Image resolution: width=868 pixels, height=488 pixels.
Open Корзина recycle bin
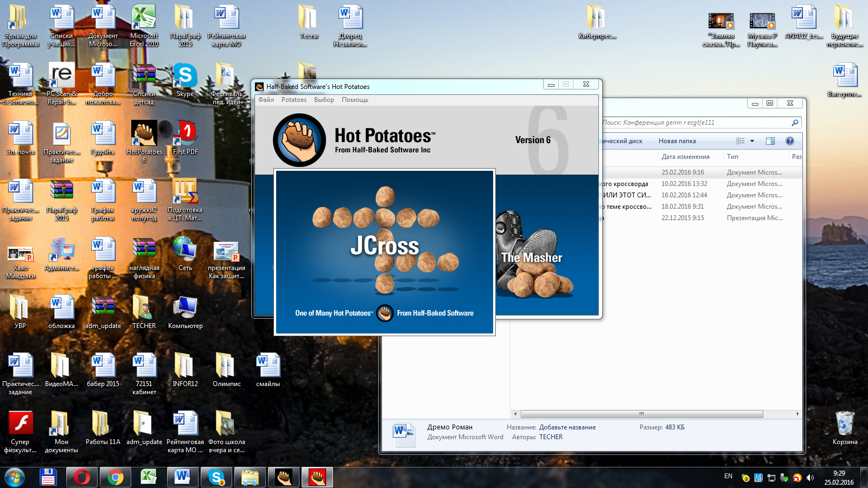[845, 428]
